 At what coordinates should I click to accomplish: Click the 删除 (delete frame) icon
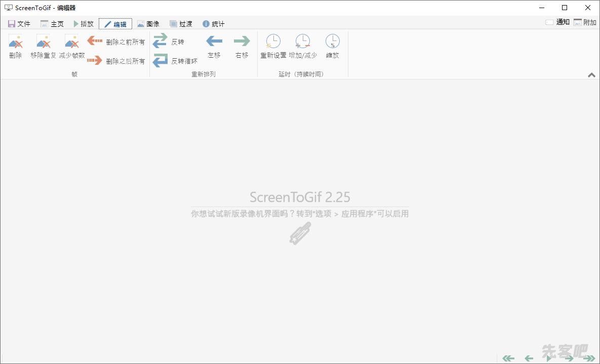(x=16, y=46)
